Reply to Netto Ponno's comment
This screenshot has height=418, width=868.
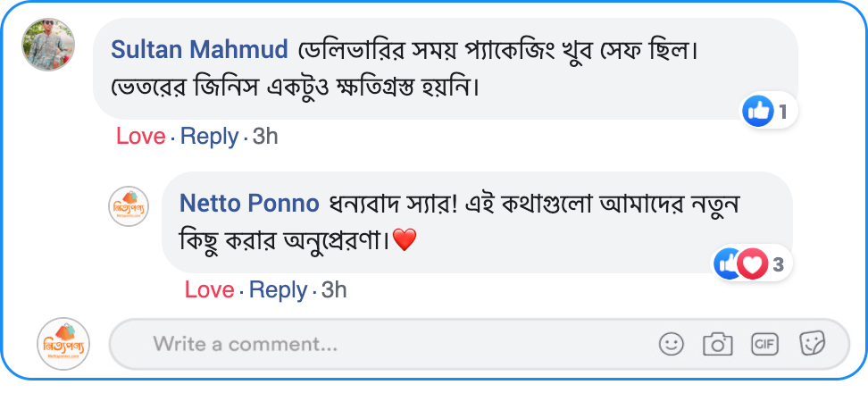pyautogui.click(x=278, y=290)
